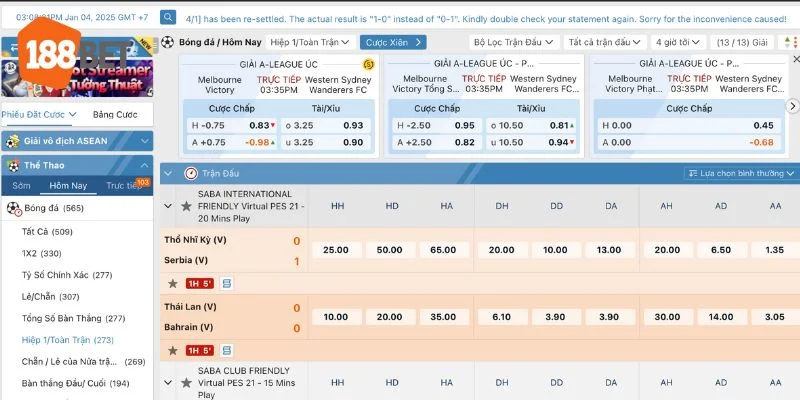The height and width of the screenshot is (400, 800).
Task: Click the search magnifier icon
Action: point(168,17)
